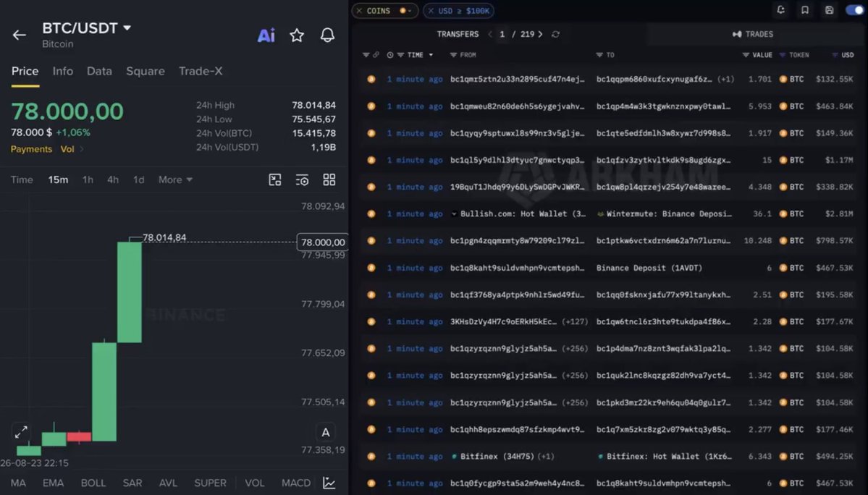Toggle the blue switch in Arkham's top bar
The width and height of the screenshot is (868, 495).
[855, 10]
